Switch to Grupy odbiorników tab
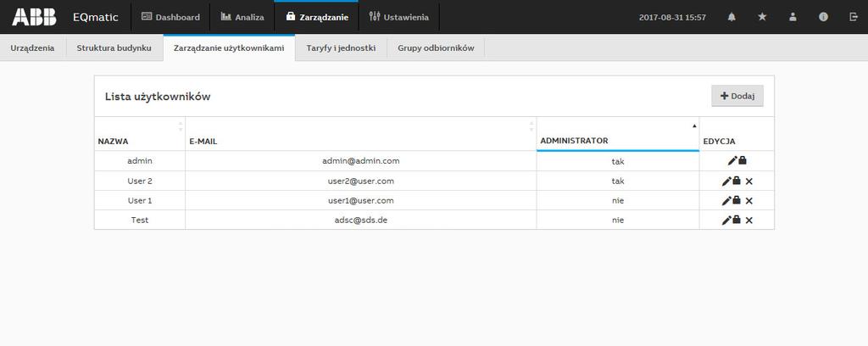Image resolution: width=868 pixels, height=346 pixels. [x=436, y=48]
